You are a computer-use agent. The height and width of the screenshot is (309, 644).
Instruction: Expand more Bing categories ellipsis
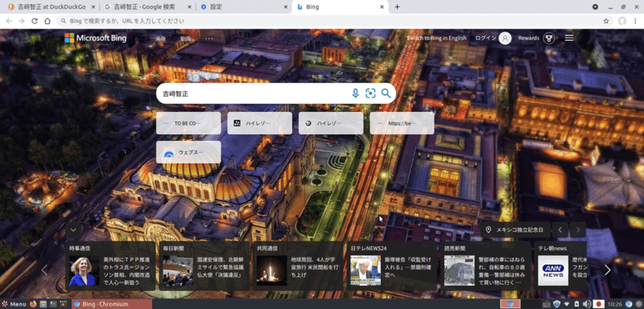pyautogui.click(x=209, y=39)
